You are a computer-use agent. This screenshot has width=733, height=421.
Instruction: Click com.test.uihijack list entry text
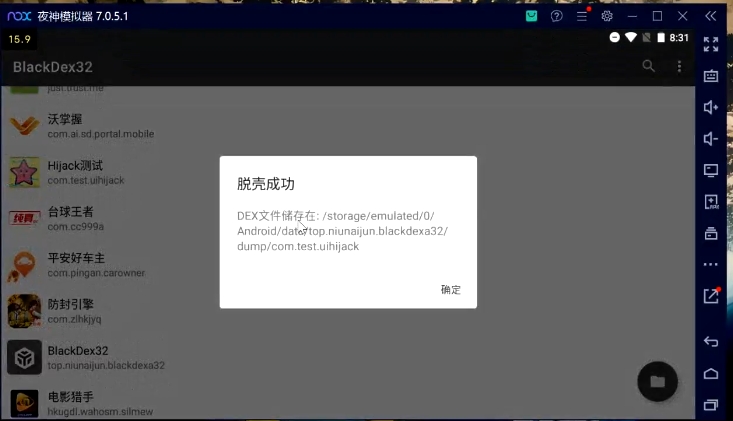coord(86,180)
